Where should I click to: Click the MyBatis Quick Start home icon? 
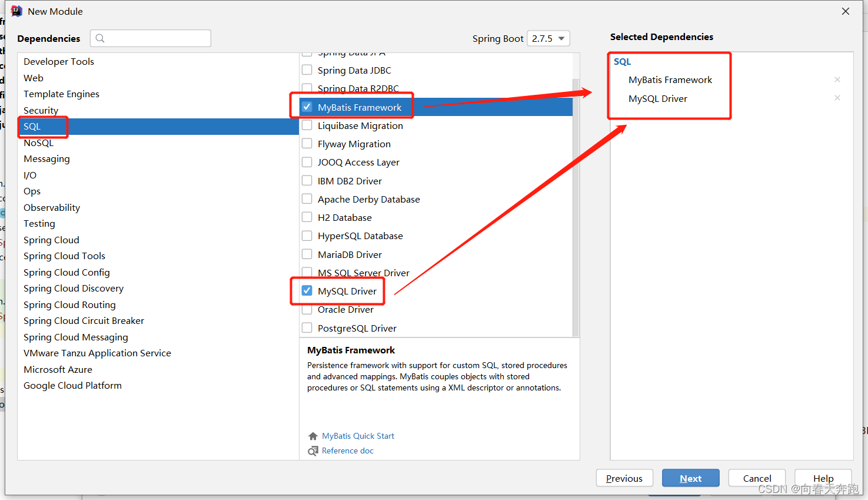point(313,436)
